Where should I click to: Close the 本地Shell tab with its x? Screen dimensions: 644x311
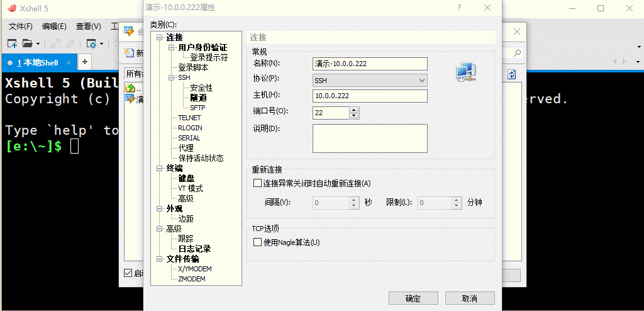pyautogui.click(x=69, y=62)
